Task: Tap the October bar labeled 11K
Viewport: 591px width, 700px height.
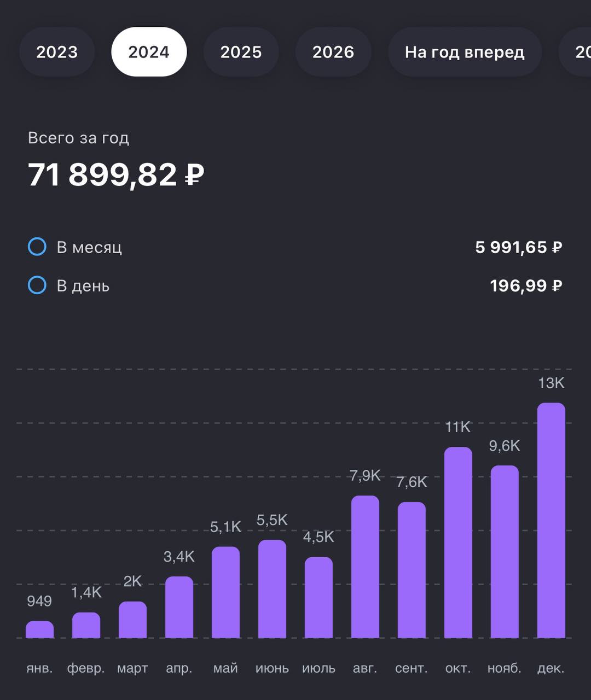Action: pos(459,542)
